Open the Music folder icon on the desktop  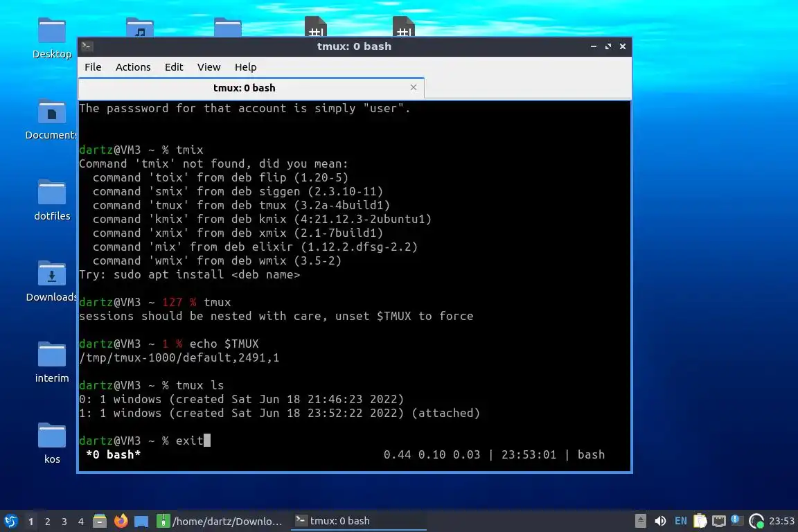[140, 27]
